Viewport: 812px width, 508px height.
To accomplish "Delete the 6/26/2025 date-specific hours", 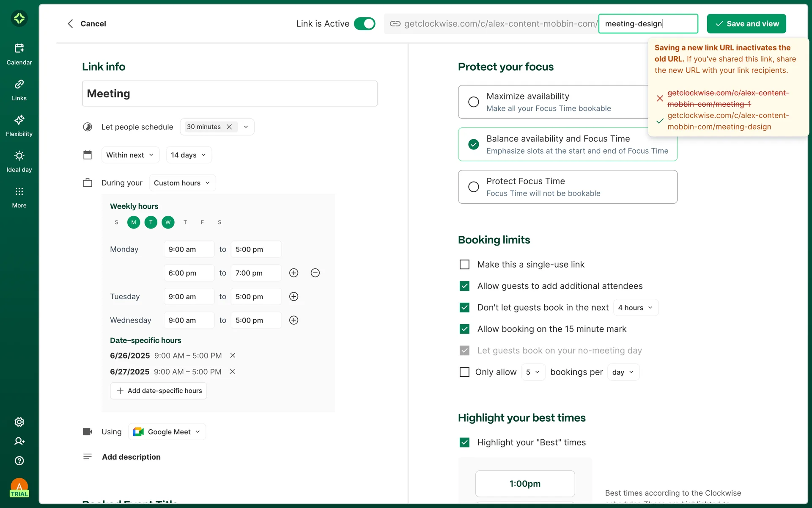I will pyautogui.click(x=233, y=356).
